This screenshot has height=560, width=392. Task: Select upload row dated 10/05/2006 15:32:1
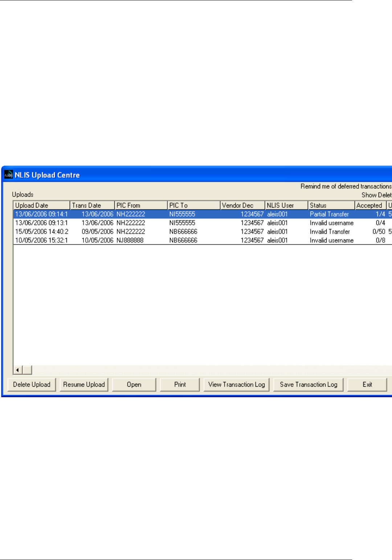tap(203, 240)
